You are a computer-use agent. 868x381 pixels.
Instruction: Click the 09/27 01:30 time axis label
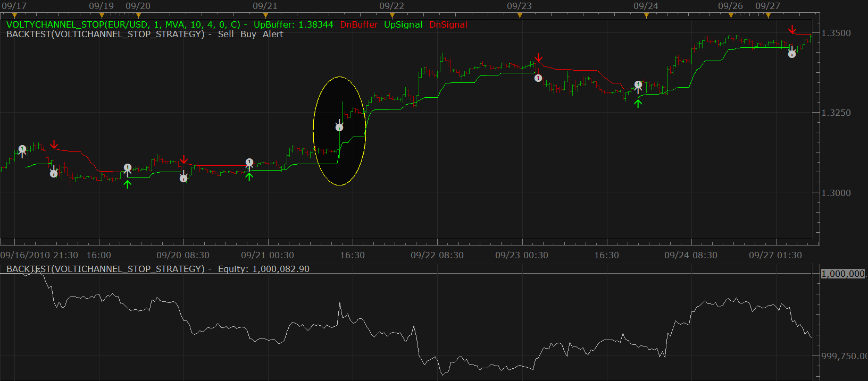775,255
